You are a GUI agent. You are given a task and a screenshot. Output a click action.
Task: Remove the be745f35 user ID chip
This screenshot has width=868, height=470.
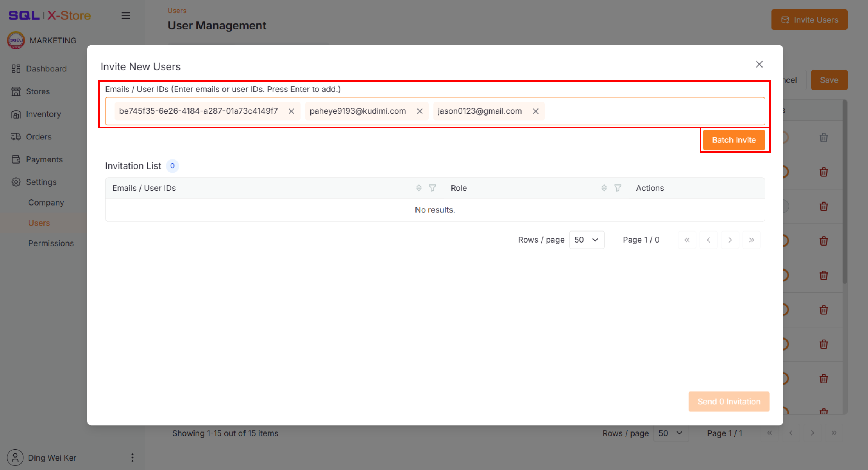pos(291,111)
